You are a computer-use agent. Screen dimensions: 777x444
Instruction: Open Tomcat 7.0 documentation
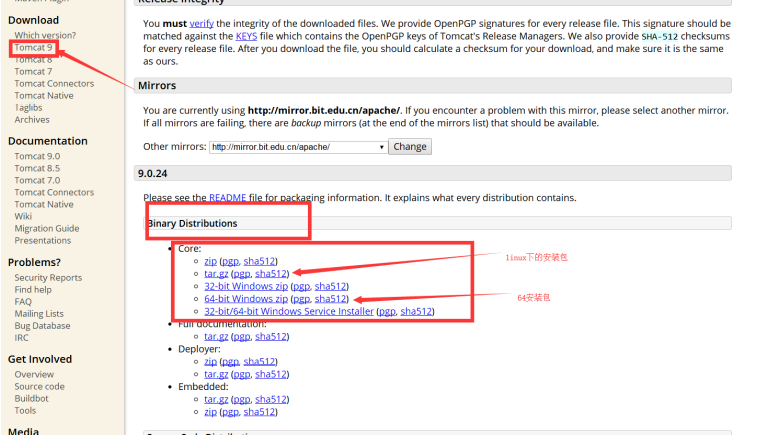(x=37, y=180)
